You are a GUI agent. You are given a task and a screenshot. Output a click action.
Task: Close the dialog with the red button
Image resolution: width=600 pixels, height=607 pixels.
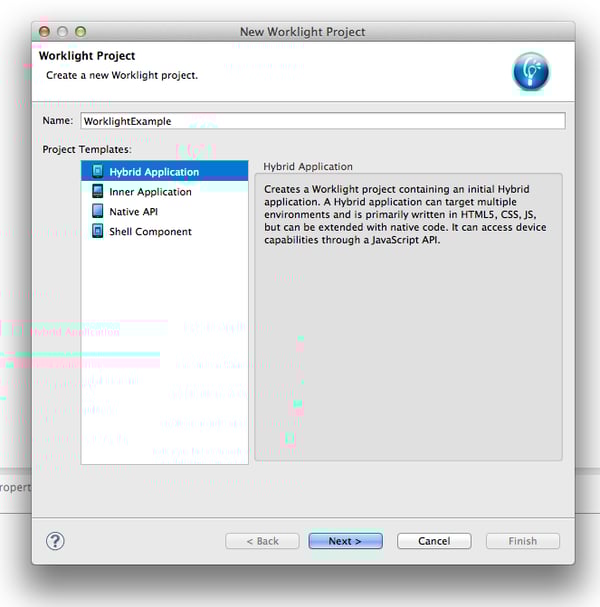(x=45, y=31)
